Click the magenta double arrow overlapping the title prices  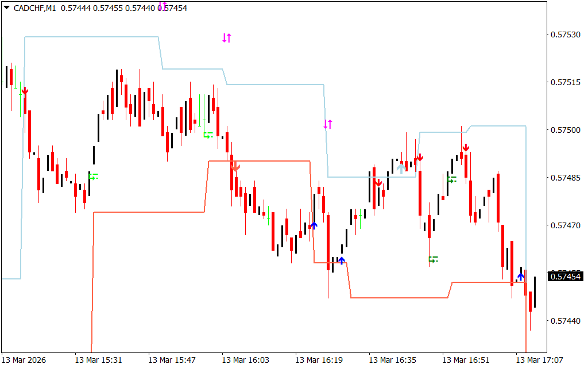click(163, 6)
